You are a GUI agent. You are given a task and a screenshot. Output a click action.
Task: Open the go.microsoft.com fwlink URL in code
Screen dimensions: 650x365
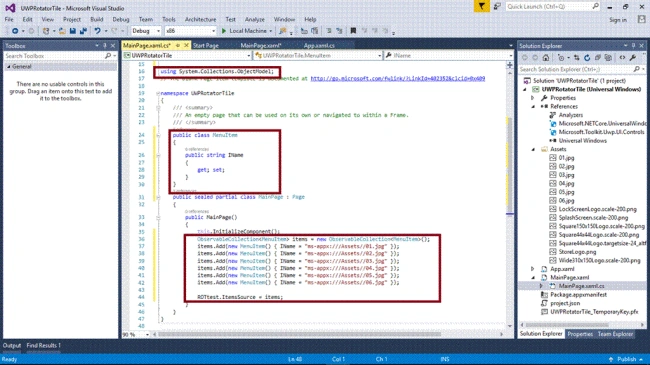[x=398, y=78]
